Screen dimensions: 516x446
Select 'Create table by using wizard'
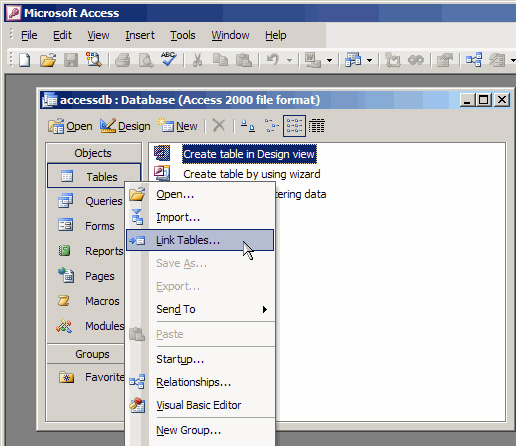point(252,174)
